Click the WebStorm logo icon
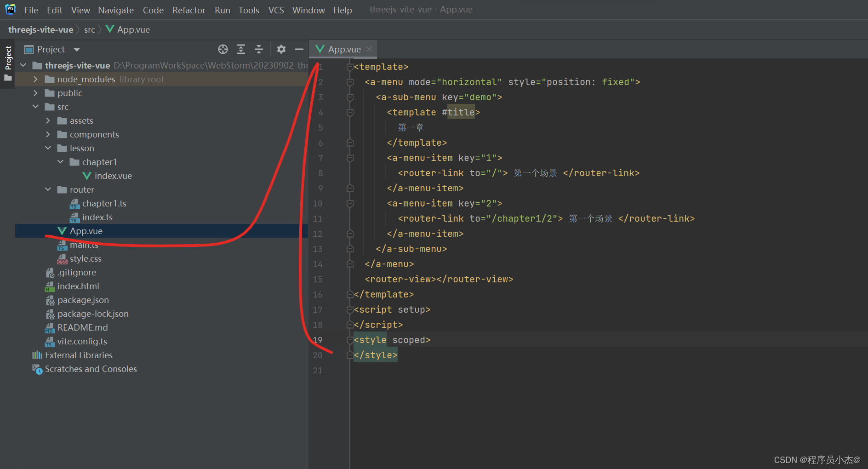 (10, 9)
